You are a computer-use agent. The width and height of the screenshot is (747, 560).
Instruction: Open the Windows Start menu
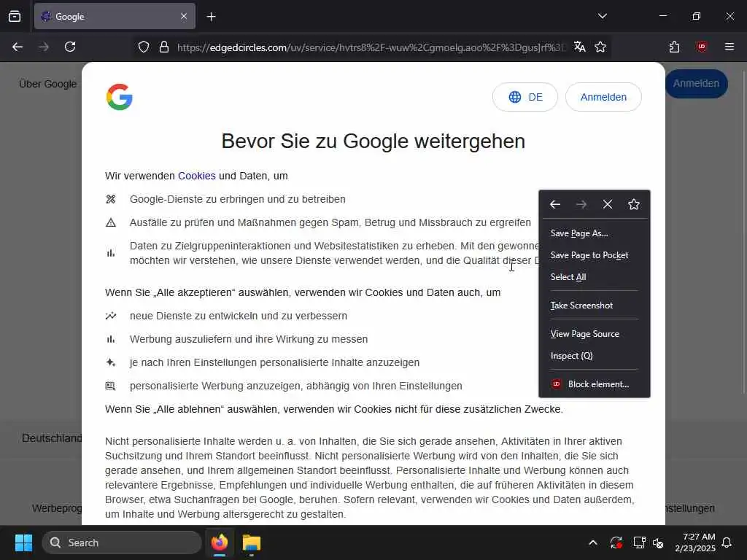click(x=23, y=542)
